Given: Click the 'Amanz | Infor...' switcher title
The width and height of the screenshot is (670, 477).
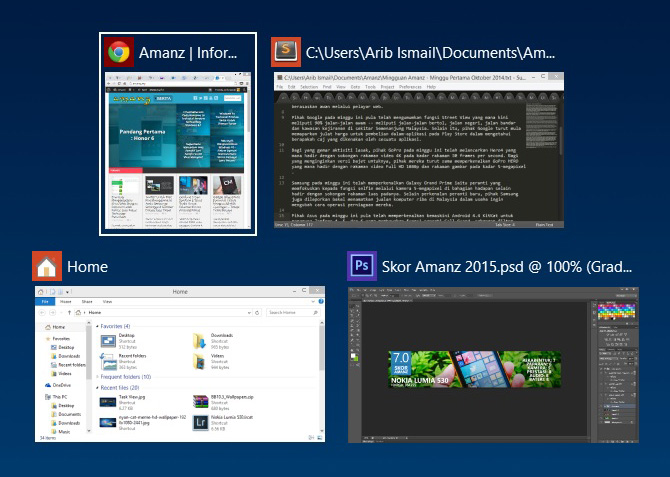Looking at the screenshot, I should (188, 53).
